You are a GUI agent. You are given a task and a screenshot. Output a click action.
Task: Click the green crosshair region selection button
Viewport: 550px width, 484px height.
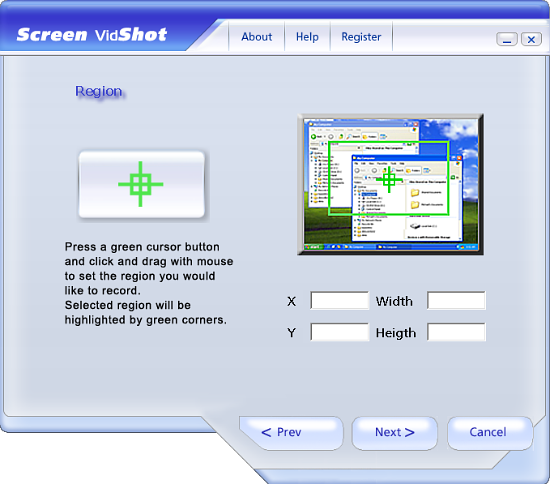pos(141,184)
